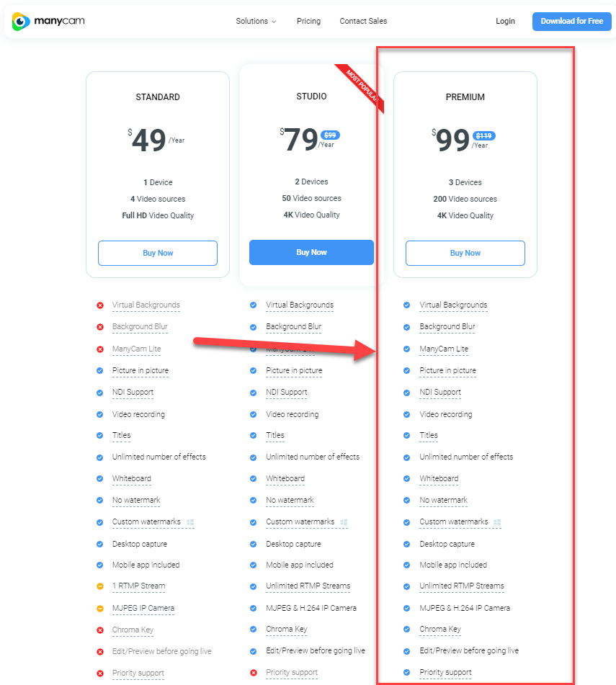Screen dimensions: 616x685
Task: Click checkmark icon next to NDI Support in Standard
Action: 99,392
